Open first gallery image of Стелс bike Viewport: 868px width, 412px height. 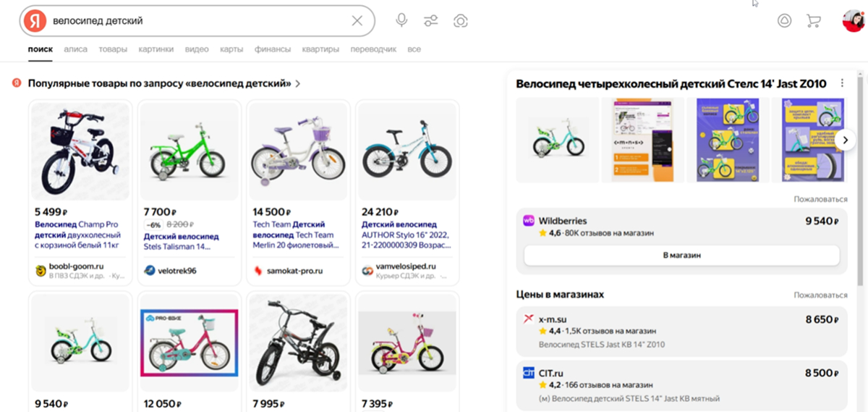click(558, 140)
